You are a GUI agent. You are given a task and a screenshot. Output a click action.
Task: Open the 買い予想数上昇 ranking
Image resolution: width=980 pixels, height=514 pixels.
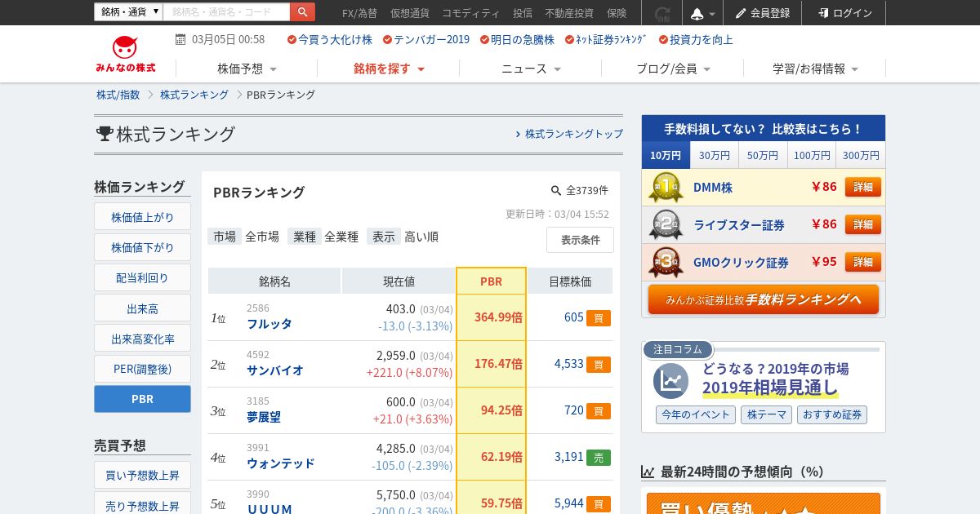[142, 476]
